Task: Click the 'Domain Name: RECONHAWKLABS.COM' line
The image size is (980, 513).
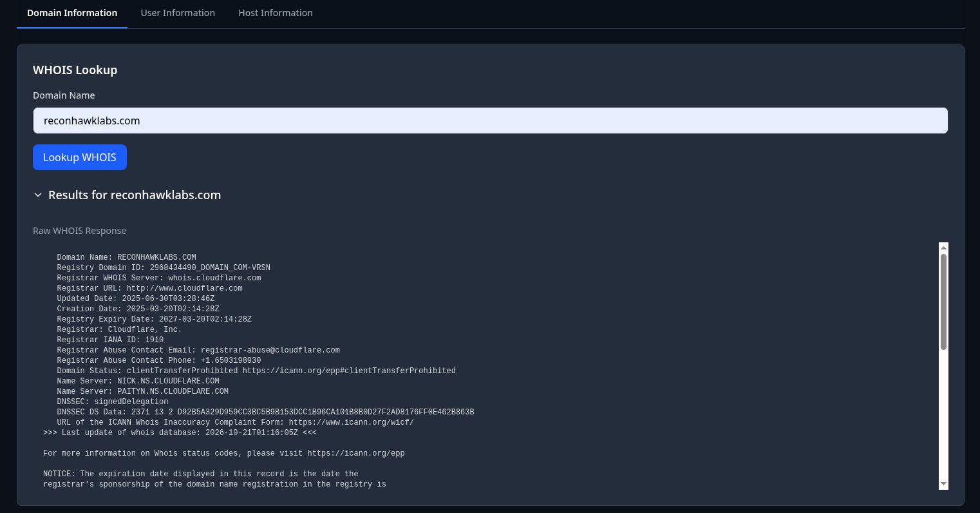Action: point(126,257)
